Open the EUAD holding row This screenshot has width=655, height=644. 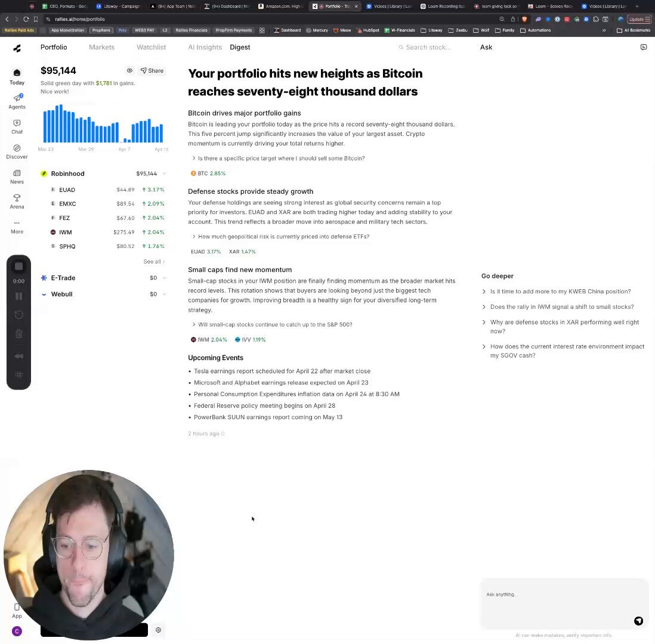[x=107, y=190]
